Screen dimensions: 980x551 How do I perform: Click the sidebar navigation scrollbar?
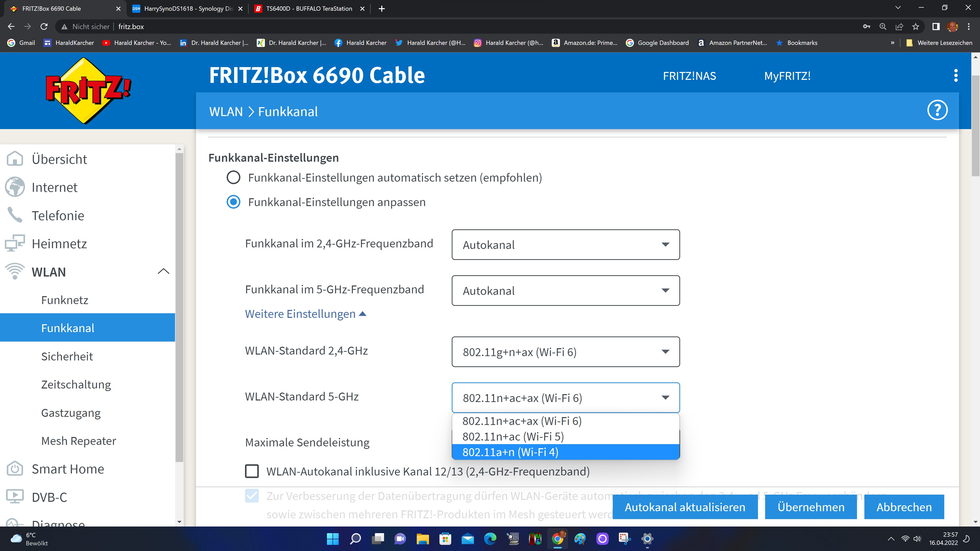[x=180, y=304]
